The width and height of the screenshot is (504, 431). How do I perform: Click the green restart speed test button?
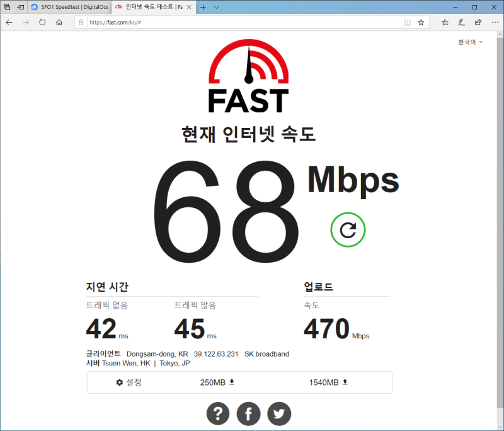point(348,230)
